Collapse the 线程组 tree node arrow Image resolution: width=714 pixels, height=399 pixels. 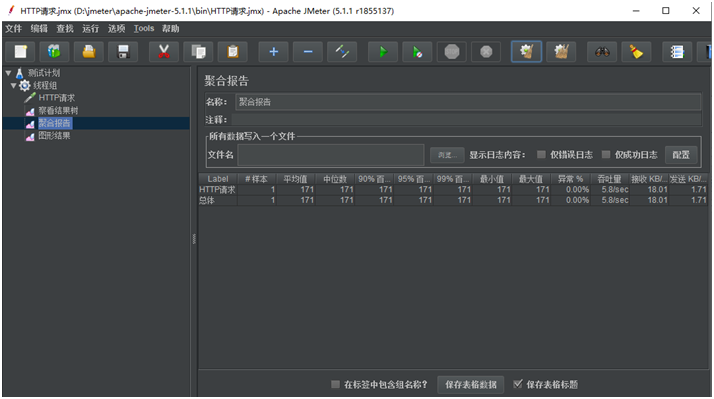(14, 85)
